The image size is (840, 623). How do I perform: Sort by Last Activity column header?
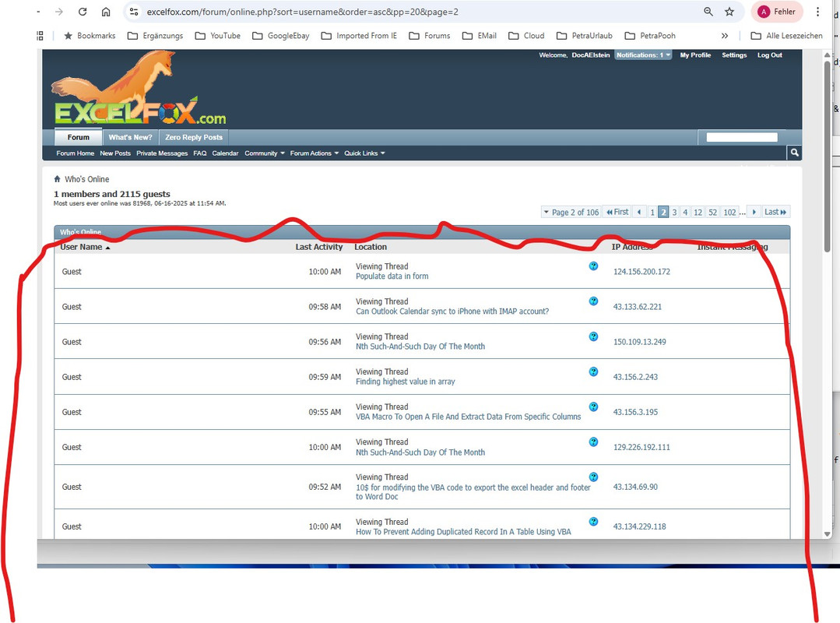[x=318, y=247]
